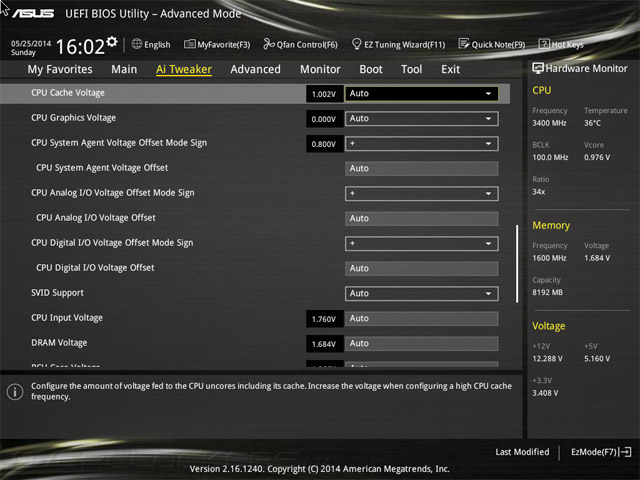Open the Monitor tab
640x480 pixels.
pos(320,69)
